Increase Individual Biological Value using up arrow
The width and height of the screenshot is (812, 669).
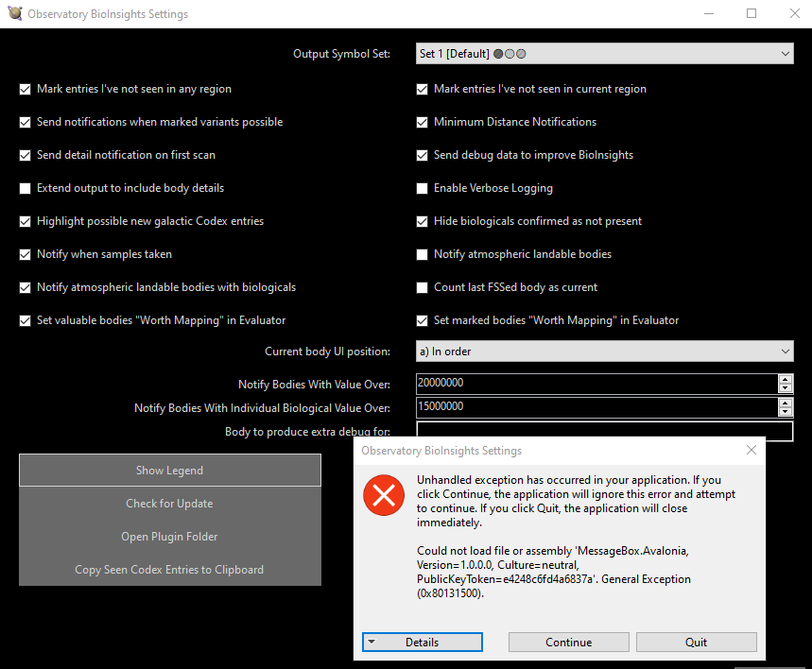(x=786, y=403)
